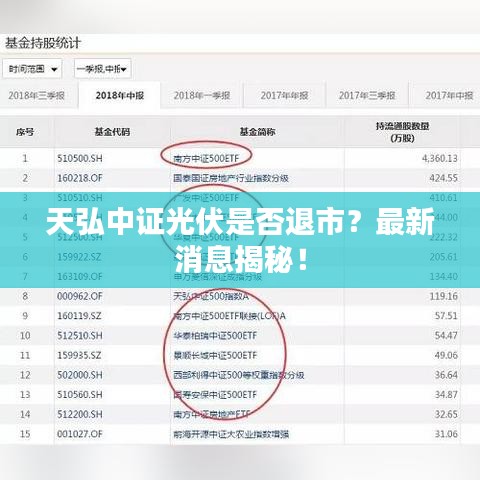Select fund code 000962.OF
Viewport: 480px width, 480px height.
pyautogui.click(x=80, y=296)
